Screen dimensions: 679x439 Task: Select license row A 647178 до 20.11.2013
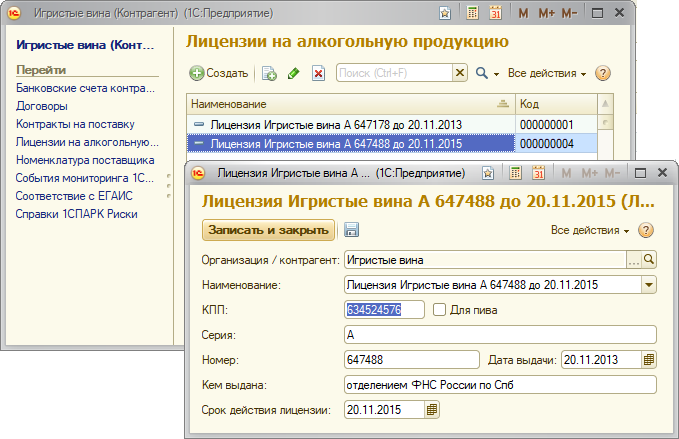[351, 125]
